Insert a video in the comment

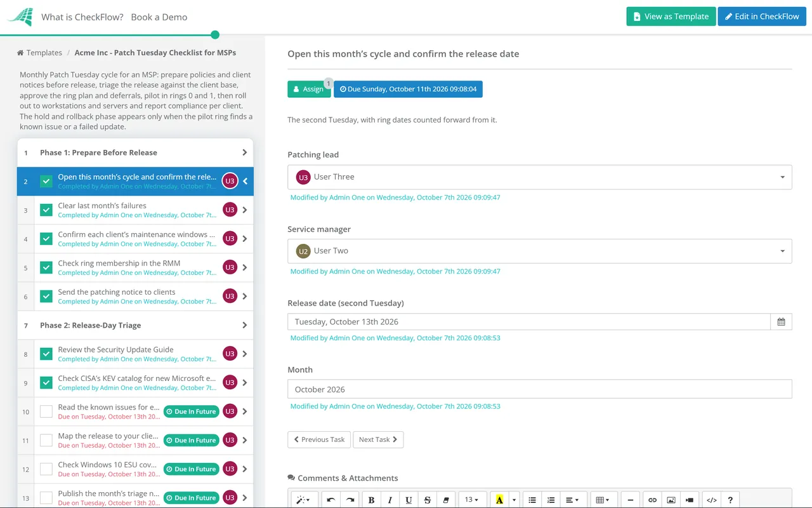click(690, 500)
